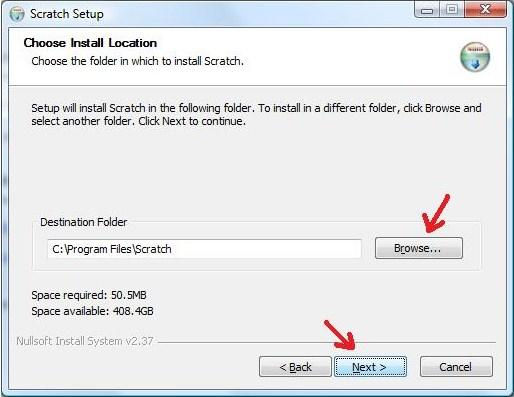The width and height of the screenshot is (514, 397).
Task: Continue with the Next > button
Action: [370, 367]
